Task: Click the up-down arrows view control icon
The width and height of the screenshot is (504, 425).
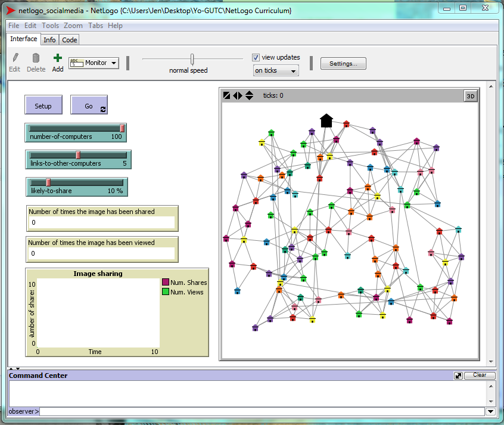Action: coord(249,95)
